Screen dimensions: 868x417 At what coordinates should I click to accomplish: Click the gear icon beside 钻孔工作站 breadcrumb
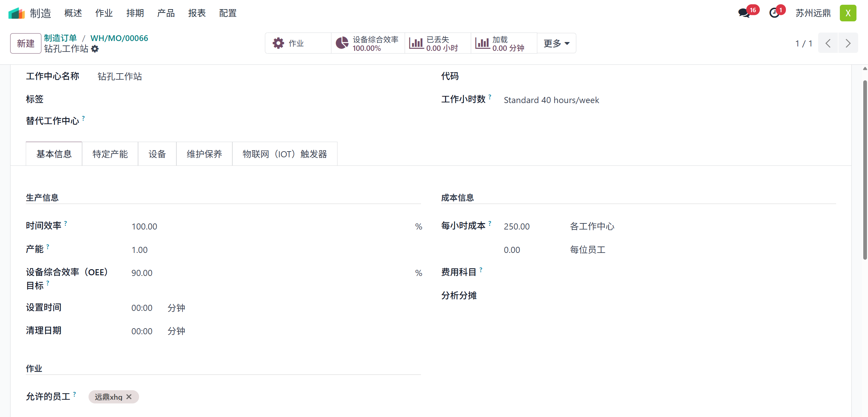coord(95,49)
